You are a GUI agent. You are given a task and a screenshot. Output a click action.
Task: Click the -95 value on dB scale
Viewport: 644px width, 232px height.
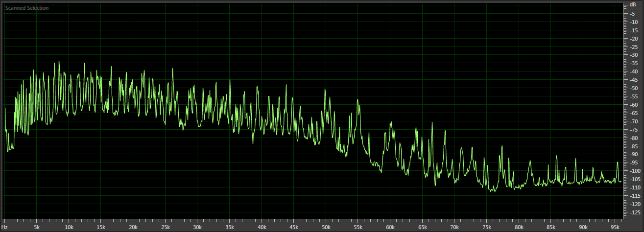pos(633,162)
